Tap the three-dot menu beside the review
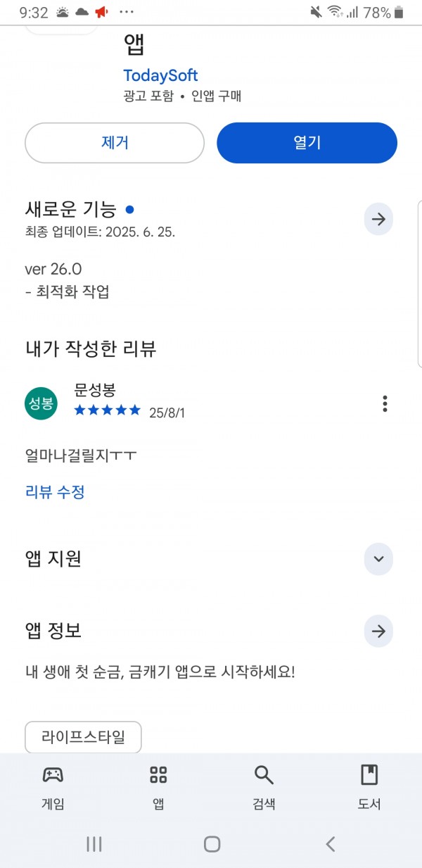The height and width of the screenshot is (868, 422). click(385, 403)
